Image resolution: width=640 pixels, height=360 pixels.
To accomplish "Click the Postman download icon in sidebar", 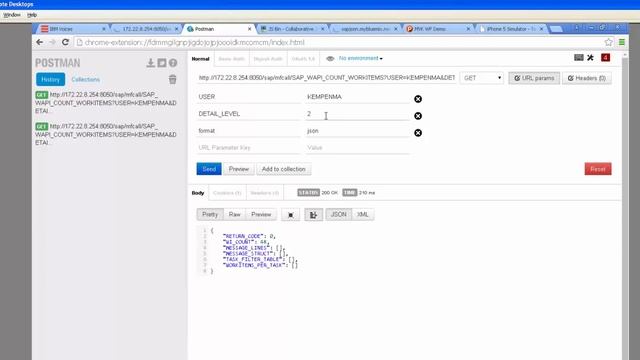I will tap(151, 63).
